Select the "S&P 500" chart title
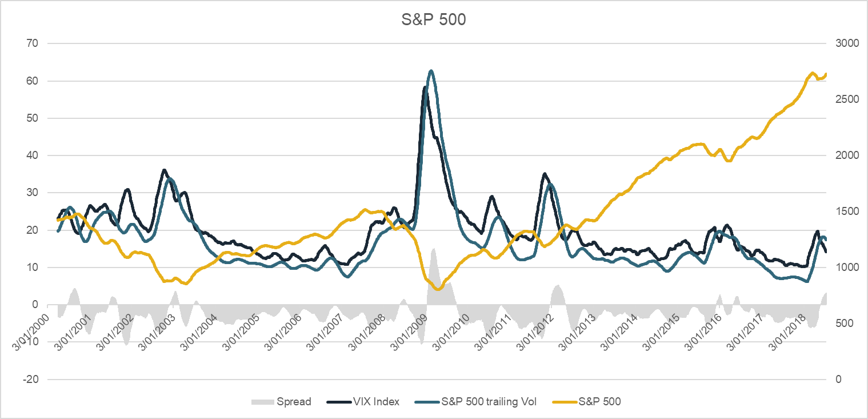 [x=434, y=20]
